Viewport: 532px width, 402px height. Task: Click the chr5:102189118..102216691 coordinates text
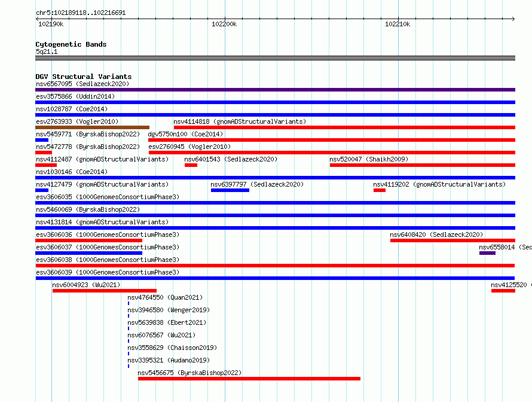(x=81, y=13)
